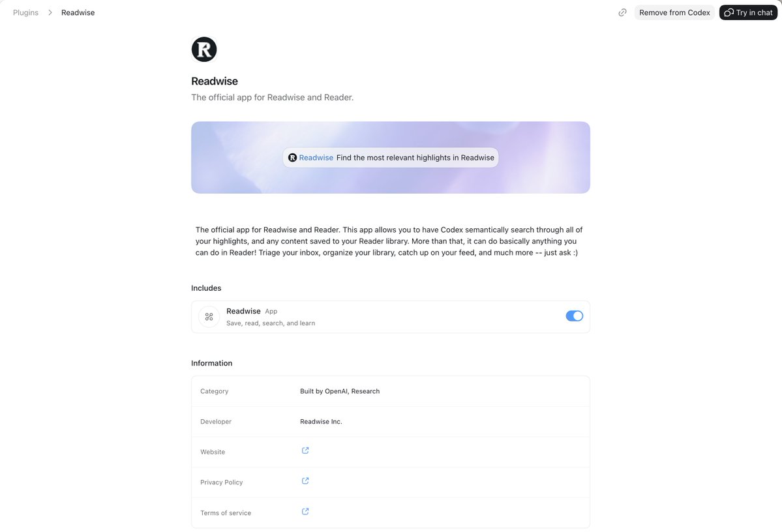Click the Website row label
The height and width of the screenshot is (532, 782).
tap(213, 452)
